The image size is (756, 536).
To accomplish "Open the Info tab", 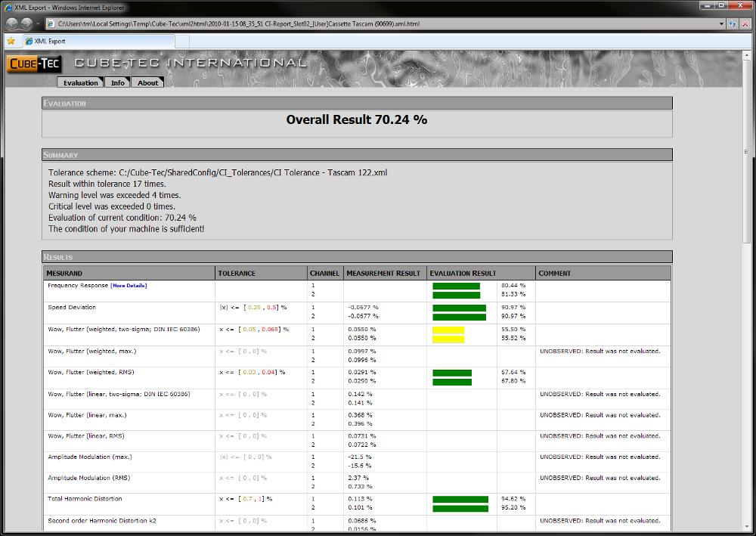I will coord(117,82).
